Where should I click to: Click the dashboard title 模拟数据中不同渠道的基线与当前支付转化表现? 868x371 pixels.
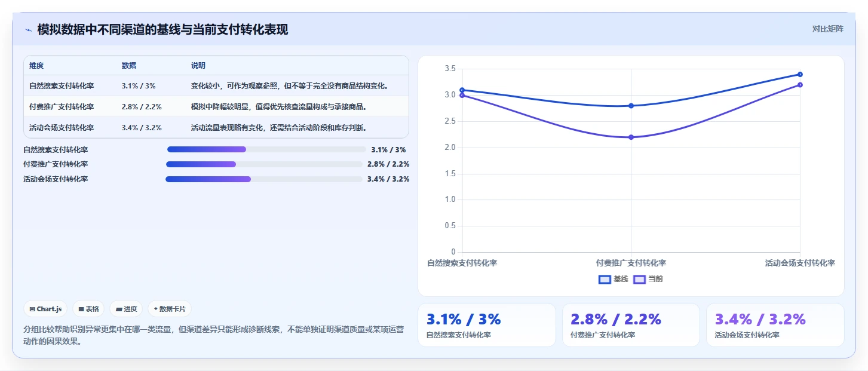(162, 30)
